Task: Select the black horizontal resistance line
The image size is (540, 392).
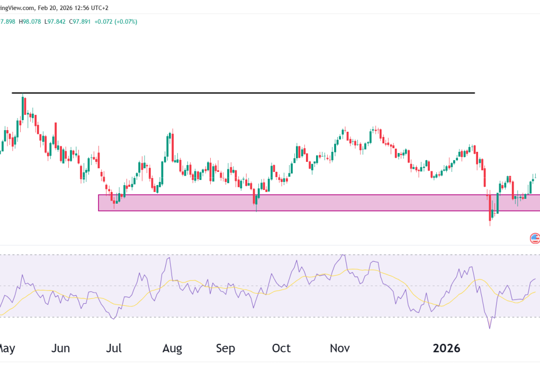Action: pos(244,93)
